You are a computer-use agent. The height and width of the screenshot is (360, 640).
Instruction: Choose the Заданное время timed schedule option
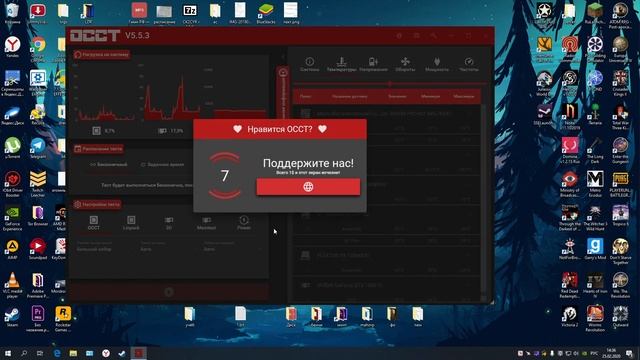tap(162, 164)
